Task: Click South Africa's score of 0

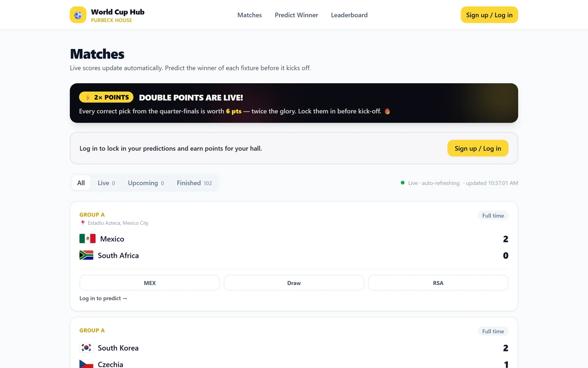Action: (x=506, y=255)
